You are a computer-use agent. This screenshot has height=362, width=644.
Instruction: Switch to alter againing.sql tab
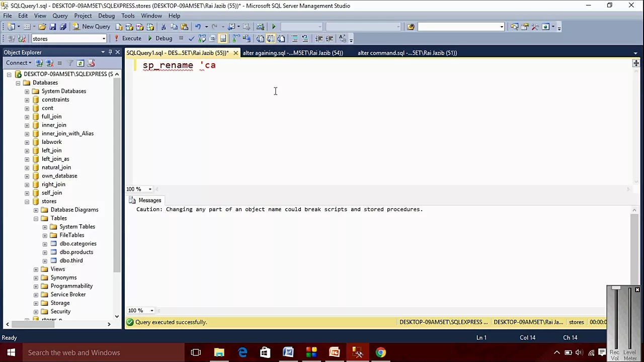point(293,53)
